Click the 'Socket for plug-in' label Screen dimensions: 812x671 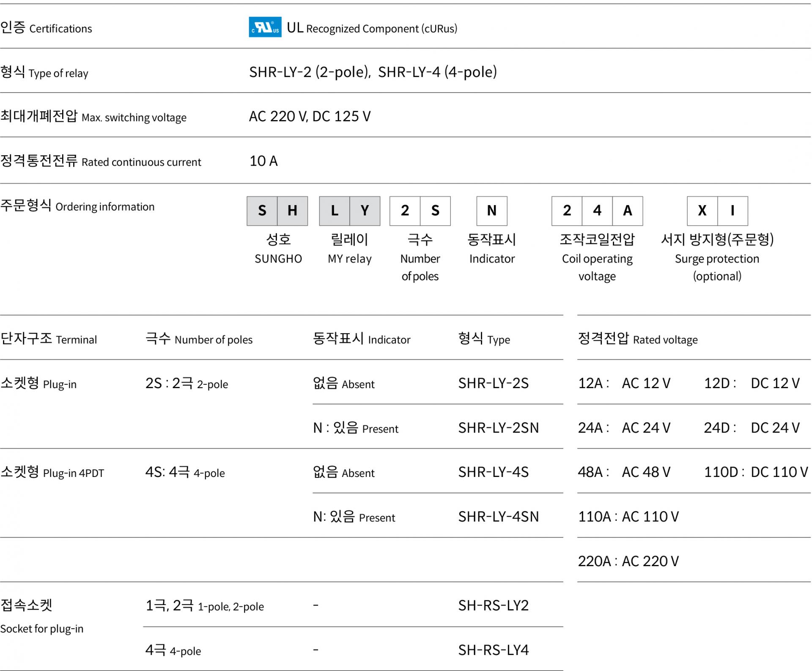click(x=42, y=629)
